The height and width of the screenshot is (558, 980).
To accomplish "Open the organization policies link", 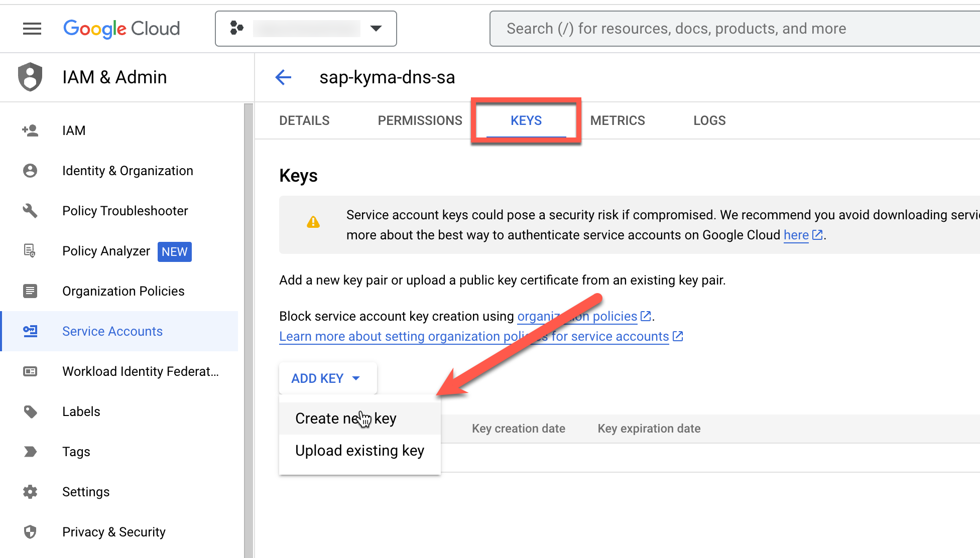I will [x=577, y=316].
